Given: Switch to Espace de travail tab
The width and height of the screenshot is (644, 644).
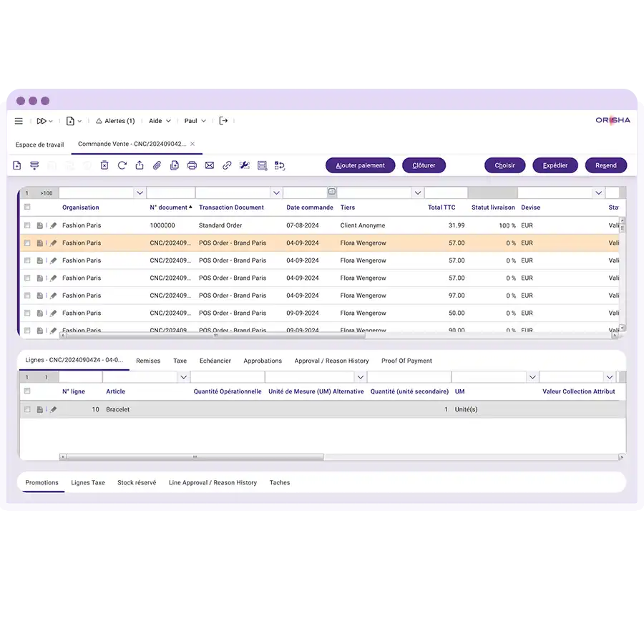Looking at the screenshot, I should (x=39, y=145).
